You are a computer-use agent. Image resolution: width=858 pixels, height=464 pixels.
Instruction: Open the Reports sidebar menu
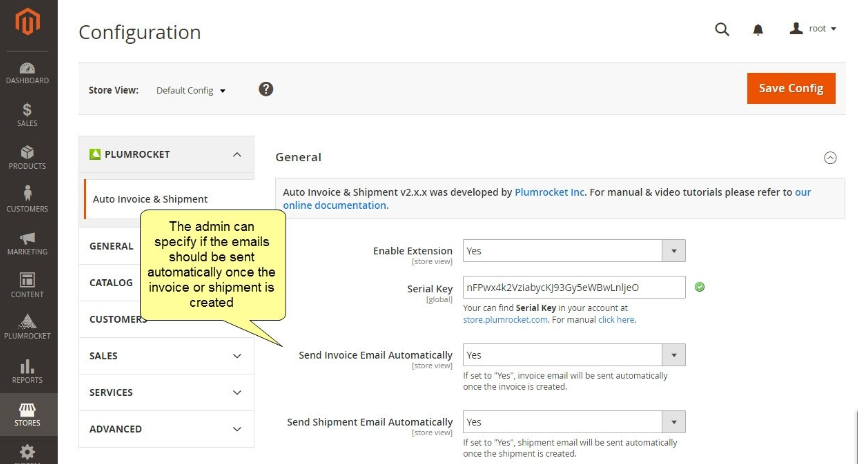pos(27,371)
